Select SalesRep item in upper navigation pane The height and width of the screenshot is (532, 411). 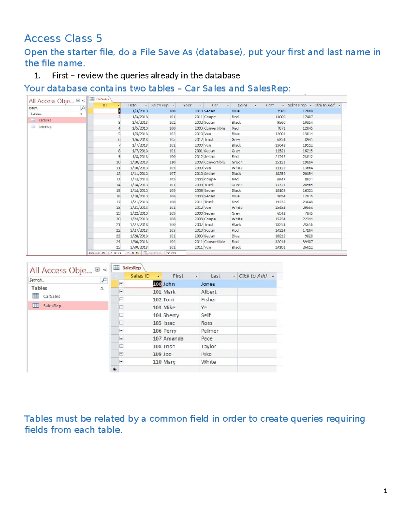click(57, 127)
